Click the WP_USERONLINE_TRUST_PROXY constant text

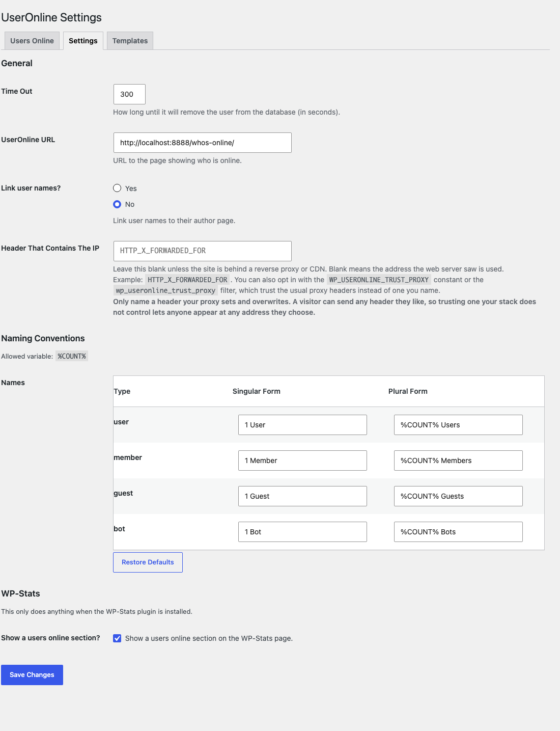click(x=379, y=280)
